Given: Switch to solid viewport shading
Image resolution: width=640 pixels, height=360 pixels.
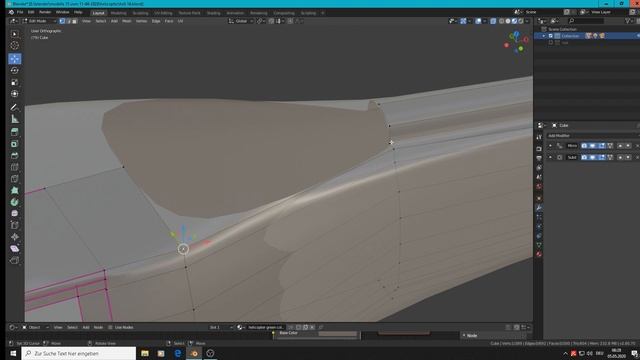Looking at the screenshot, I should click(508, 21).
